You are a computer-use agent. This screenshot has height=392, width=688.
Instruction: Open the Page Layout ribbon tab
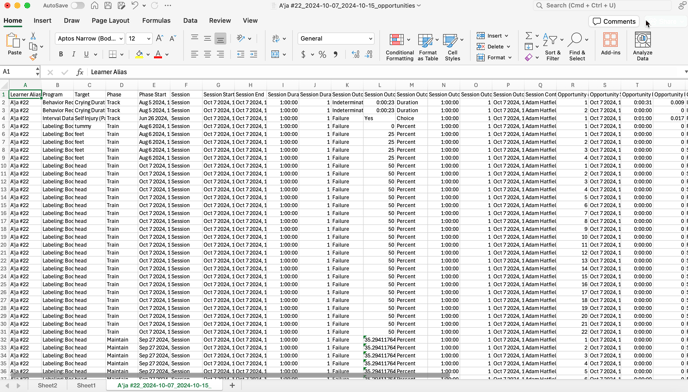click(x=111, y=21)
